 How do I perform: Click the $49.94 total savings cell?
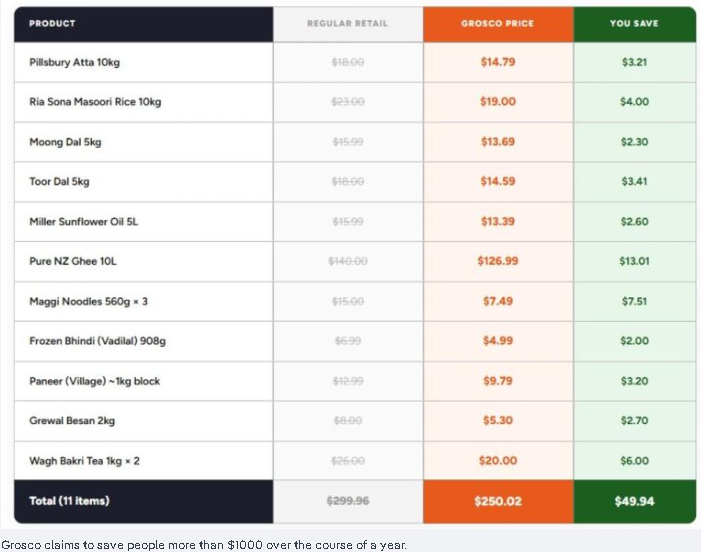[634, 501]
